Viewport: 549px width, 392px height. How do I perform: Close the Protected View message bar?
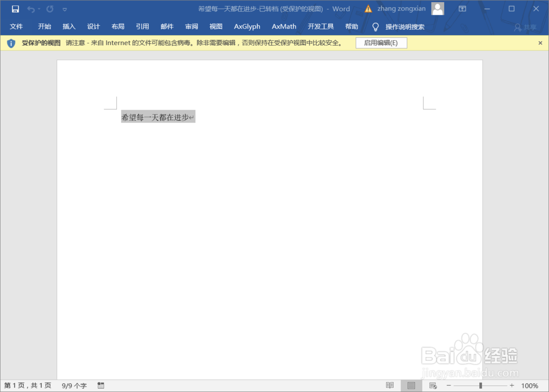540,43
